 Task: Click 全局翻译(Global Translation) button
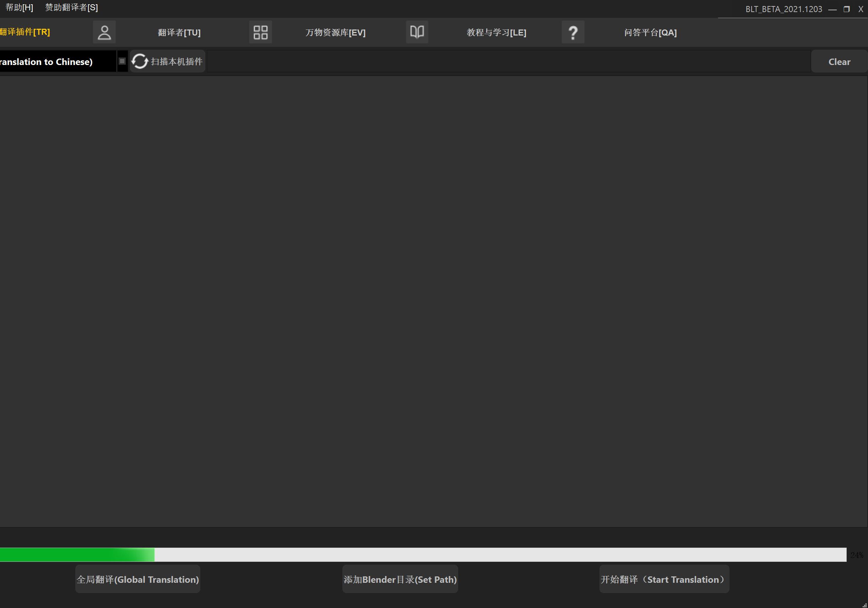pos(137,579)
